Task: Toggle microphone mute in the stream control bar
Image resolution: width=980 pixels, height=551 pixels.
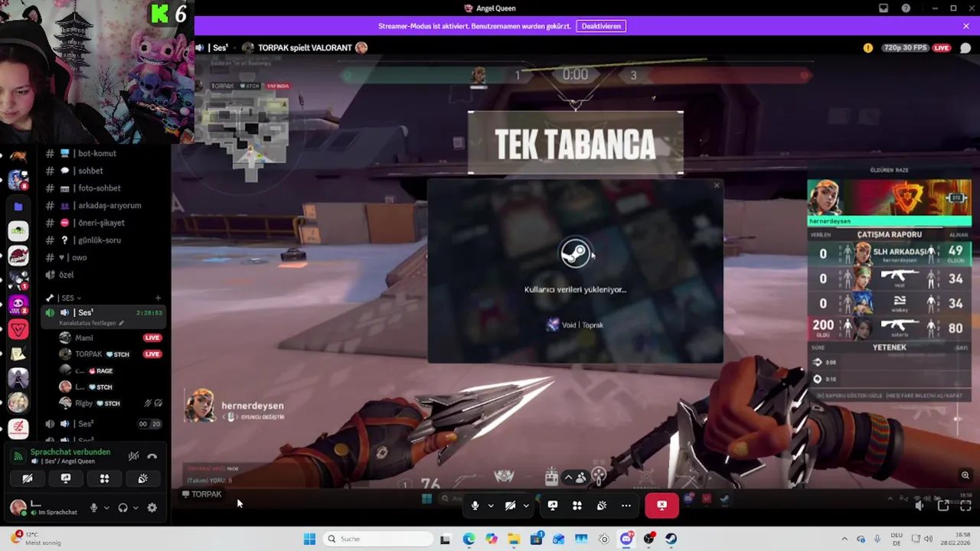Action: tap(475, 505)
